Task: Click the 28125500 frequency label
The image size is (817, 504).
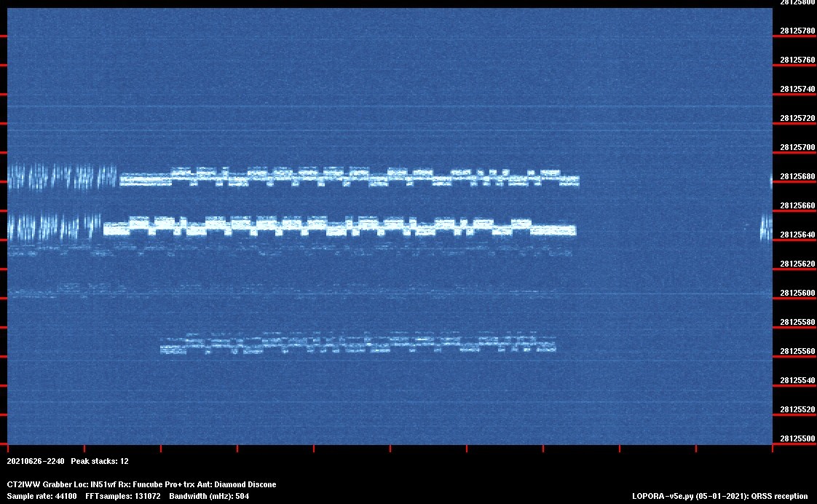Action: [x=797, y=439]
